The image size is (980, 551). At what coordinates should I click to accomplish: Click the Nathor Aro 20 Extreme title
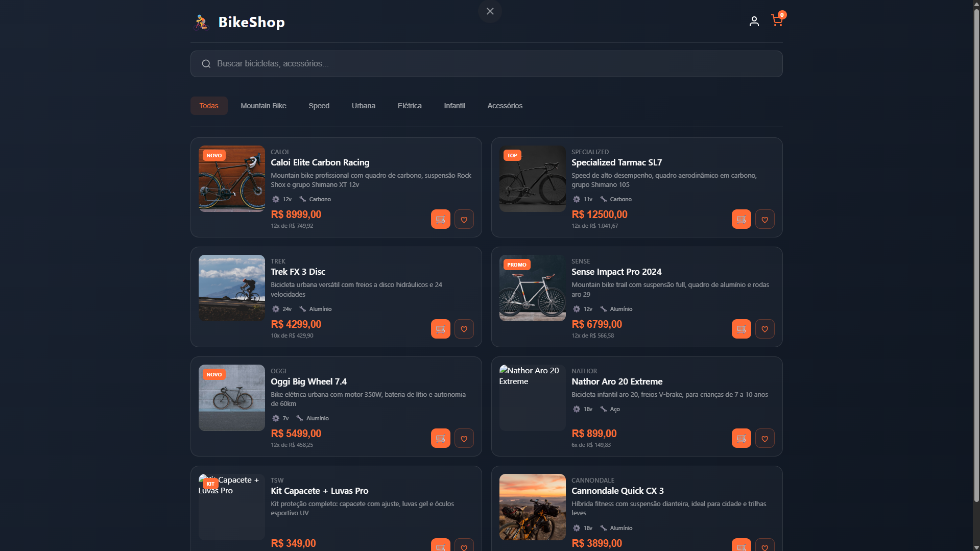click(x=617, y=381)
